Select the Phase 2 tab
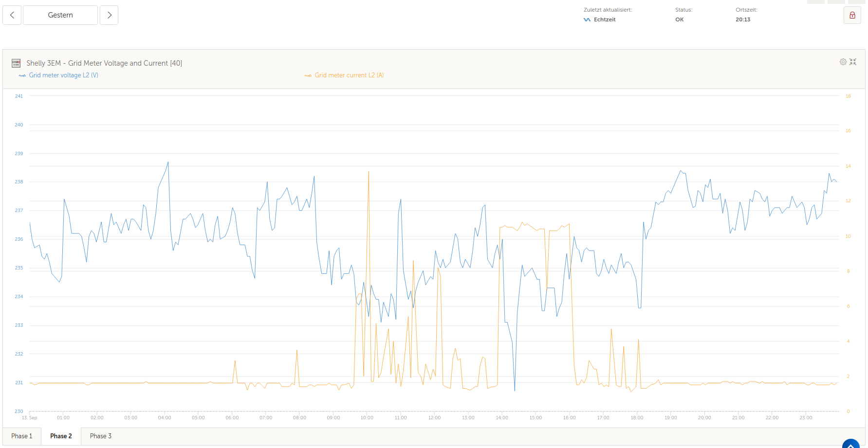This screenshot has height=448, width=868. (61, 436)
